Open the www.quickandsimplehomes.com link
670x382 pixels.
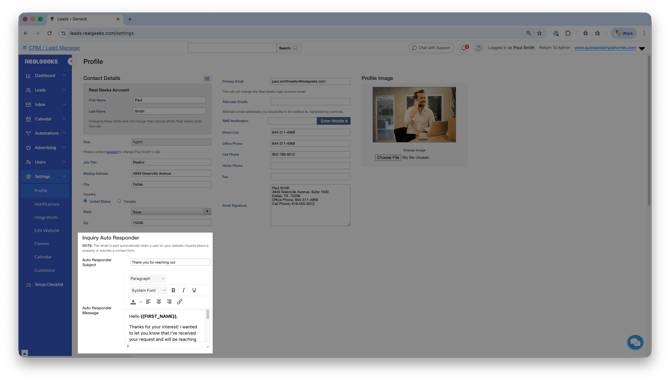coord(605,47)
